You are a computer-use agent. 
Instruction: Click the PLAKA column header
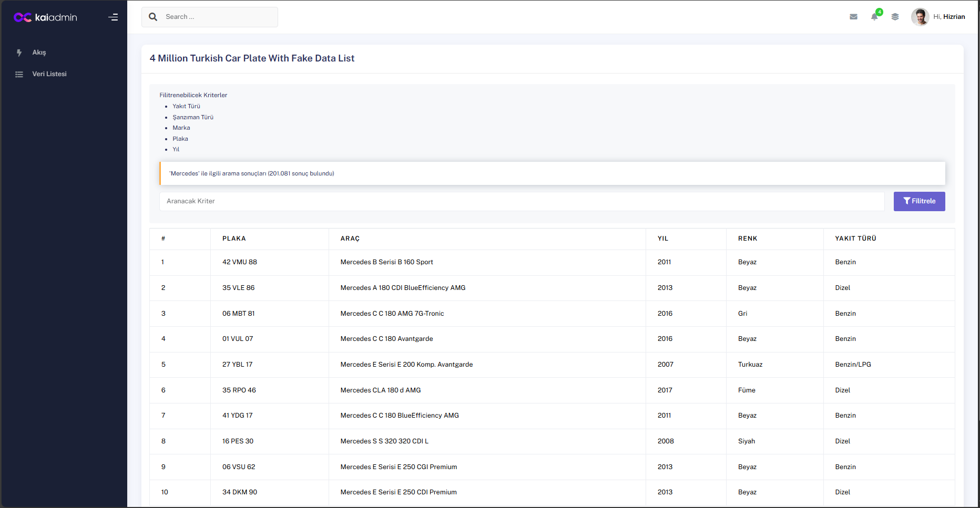234,239
